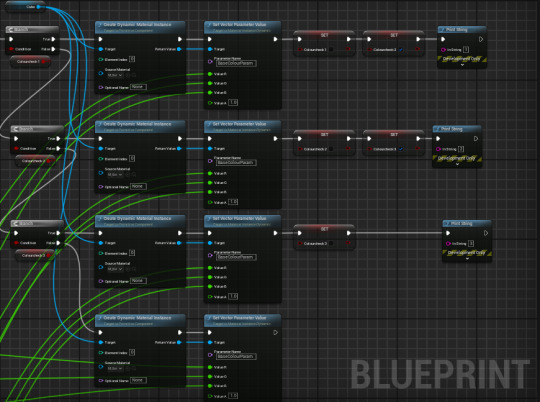Uncheck the checked Colourcheck 3 box in SET node
The image size is (540, 402).
(401, 149)
